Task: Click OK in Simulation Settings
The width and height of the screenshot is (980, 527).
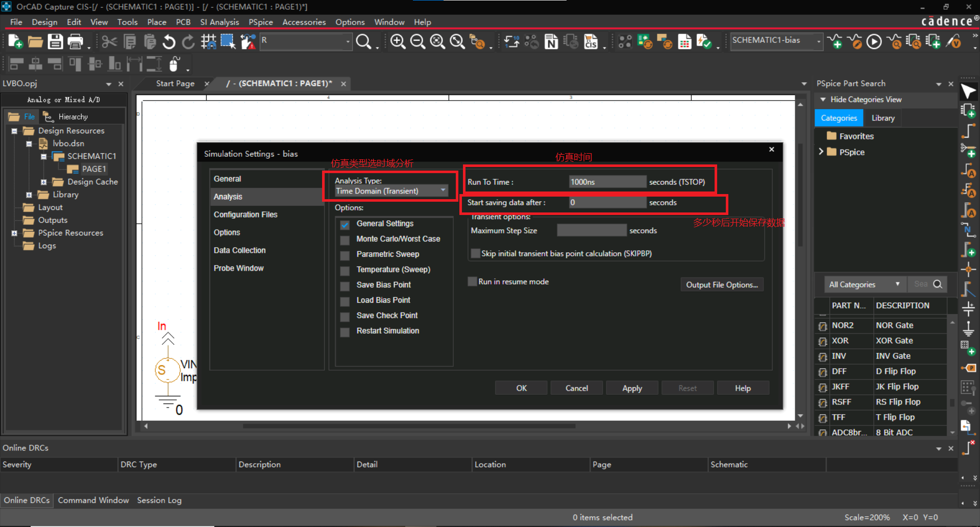Action: click(x=521, y=388)
